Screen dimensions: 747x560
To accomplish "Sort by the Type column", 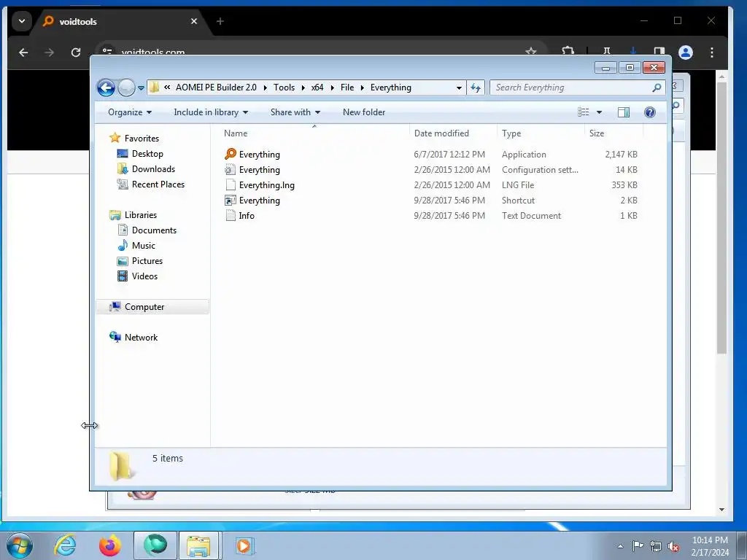I will [x=541, y=133].
